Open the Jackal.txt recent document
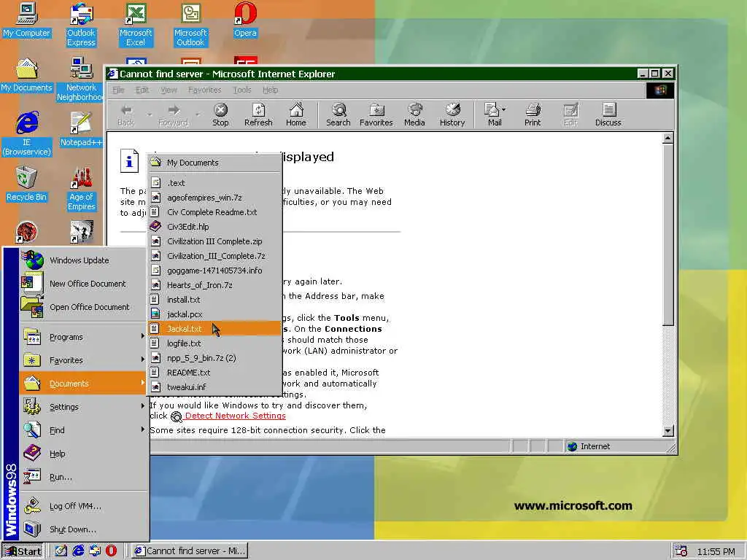 coord(214,329)
